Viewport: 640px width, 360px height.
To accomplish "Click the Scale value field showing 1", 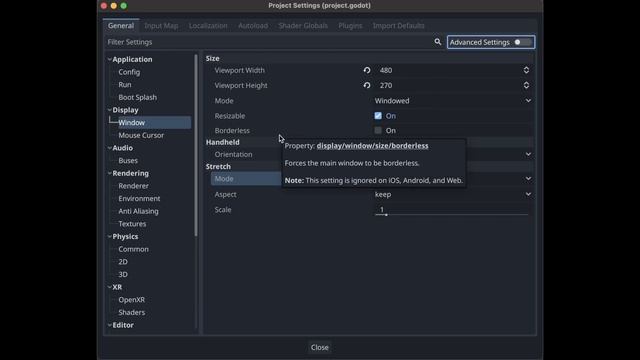I will 382,209.
